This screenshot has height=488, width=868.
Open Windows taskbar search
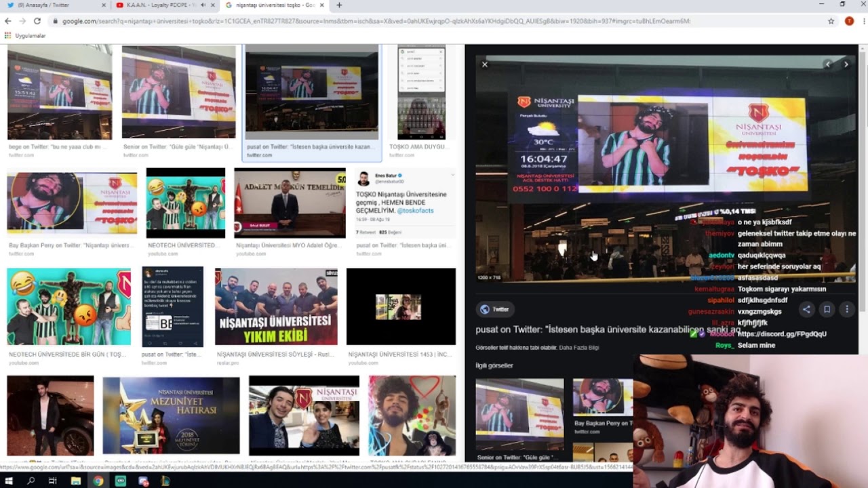pyautogui.click(x=31, y=481)
